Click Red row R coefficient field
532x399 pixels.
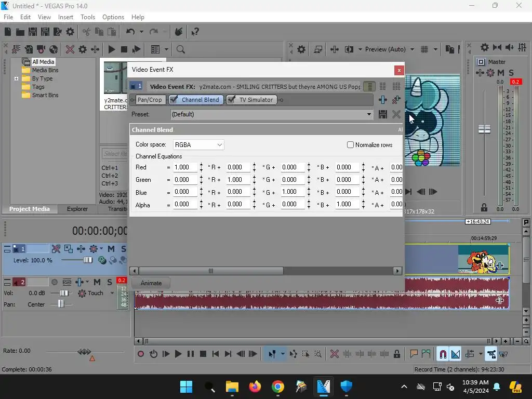tap(185, 167)
